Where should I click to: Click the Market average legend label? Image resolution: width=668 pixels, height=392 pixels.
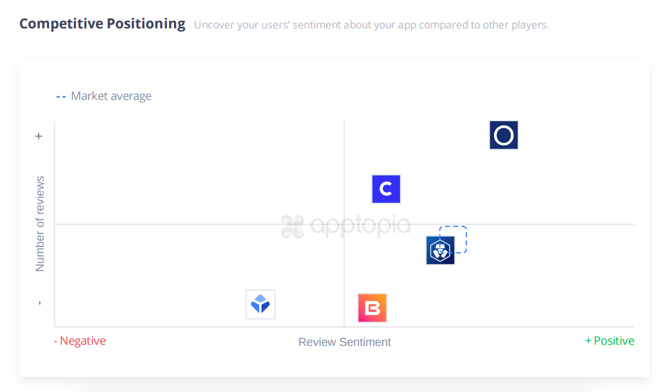coord(111,96)
